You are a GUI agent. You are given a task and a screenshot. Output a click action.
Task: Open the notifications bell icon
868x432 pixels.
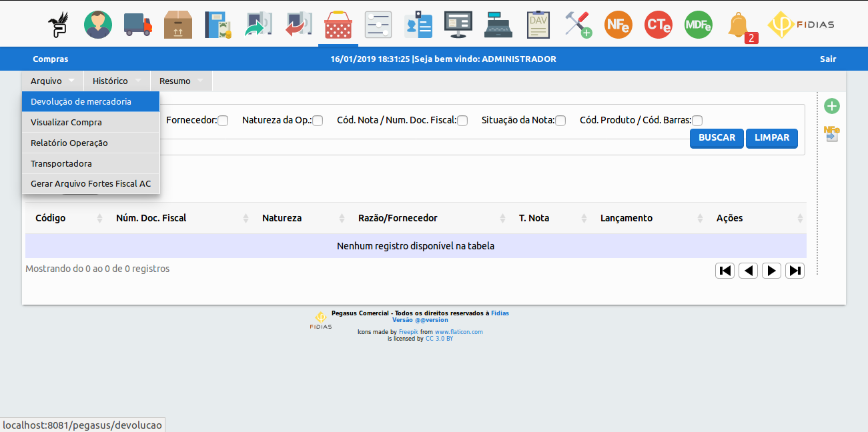739,25
